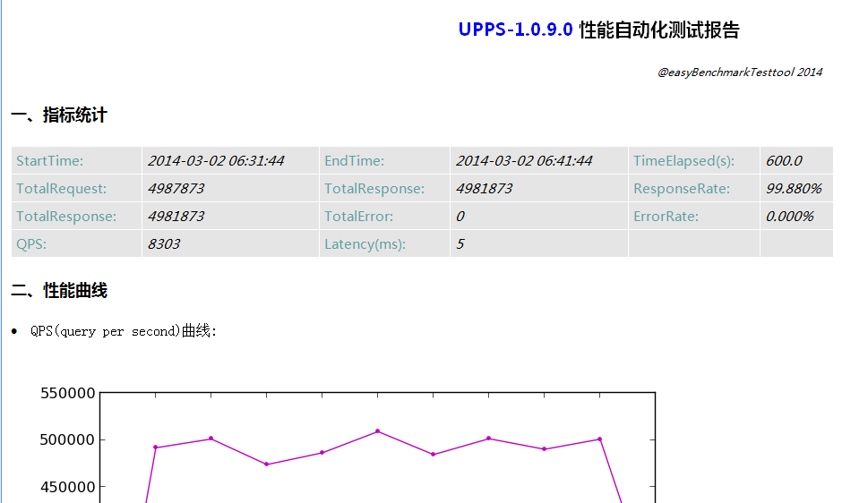Click the 一、指标统计 section heading
The height and width of the screenshot is (503, 868).
[x=59, y=115]
